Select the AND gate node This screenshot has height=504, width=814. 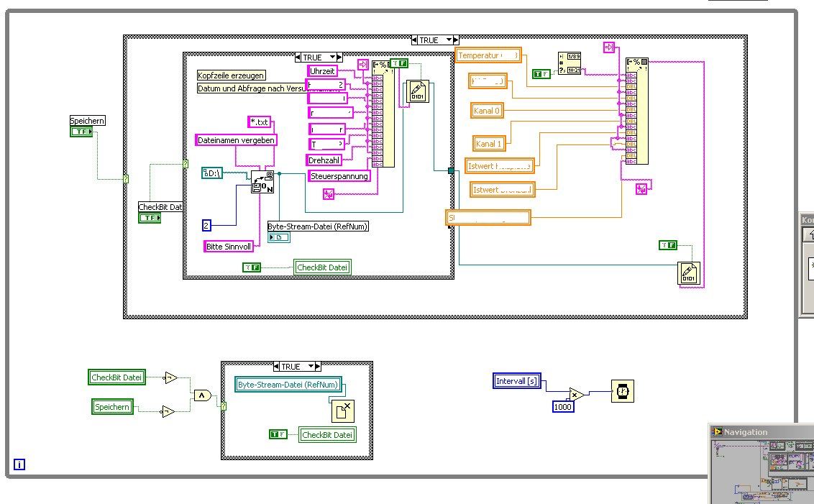click(203, 395)
